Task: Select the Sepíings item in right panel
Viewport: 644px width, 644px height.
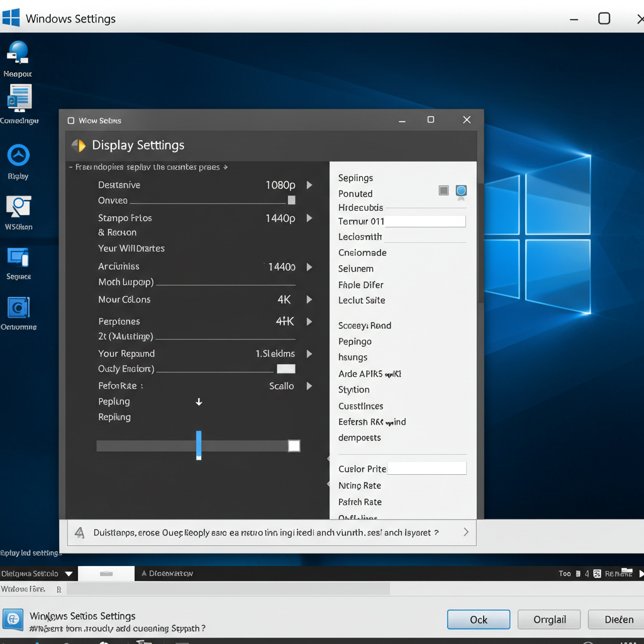Action: (355, 178)
